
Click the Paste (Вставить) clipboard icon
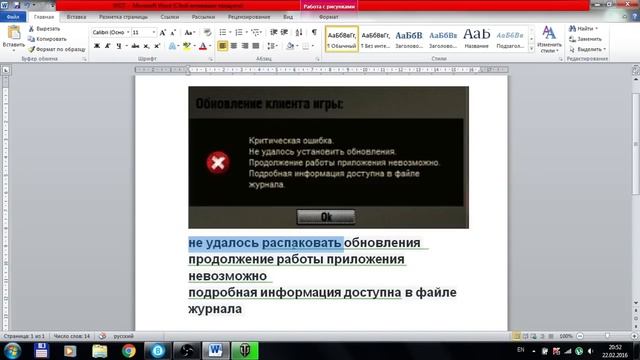tap(13, 33)
